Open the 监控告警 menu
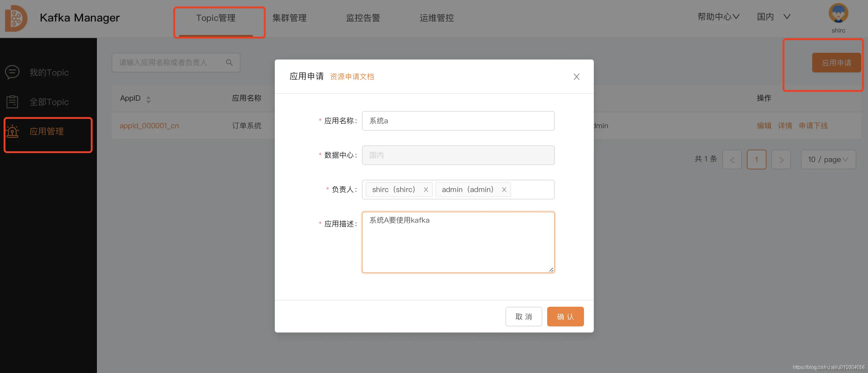Image resolution: width=868 pixels, height=373 pixels. [x=363, y=18]
